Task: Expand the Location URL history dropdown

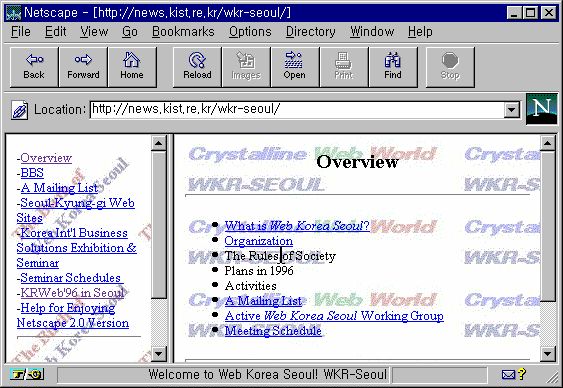Action: pos(512,110)
